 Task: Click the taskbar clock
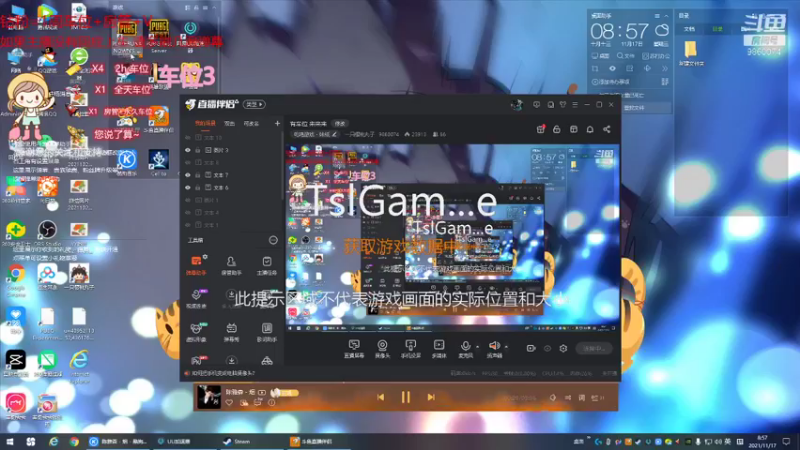point(763,442)
